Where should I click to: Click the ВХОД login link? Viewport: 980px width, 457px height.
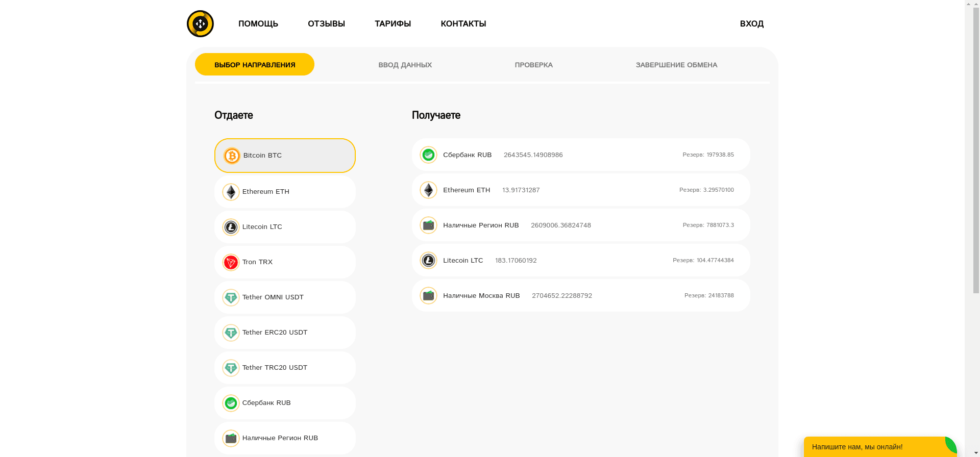coord(751,24)
